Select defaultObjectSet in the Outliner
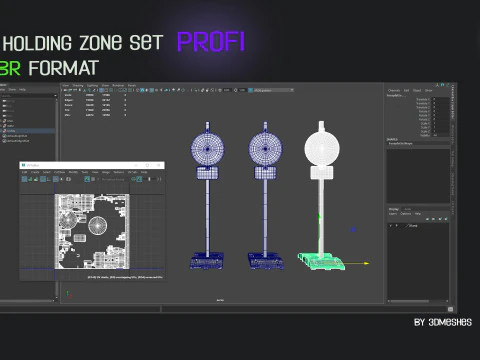The image size is (480, 360). pyautogui.click(x=17, y=141)
